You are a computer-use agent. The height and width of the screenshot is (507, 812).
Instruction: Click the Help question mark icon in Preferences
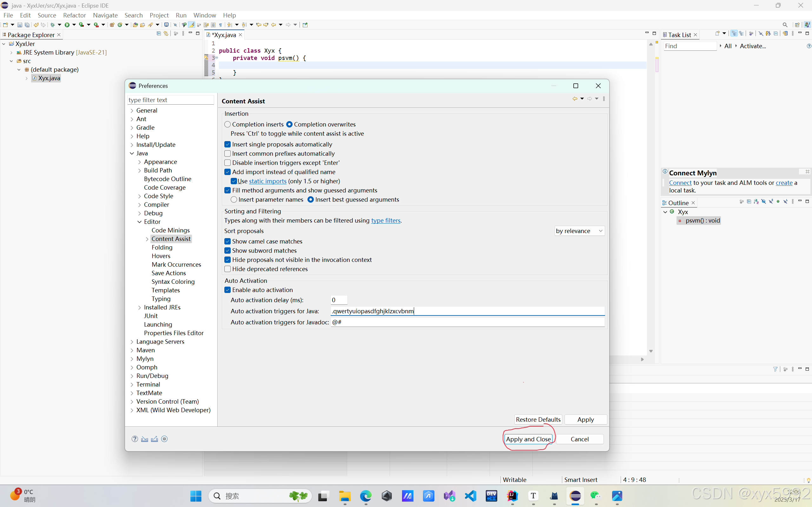click(x=135, y=439)
